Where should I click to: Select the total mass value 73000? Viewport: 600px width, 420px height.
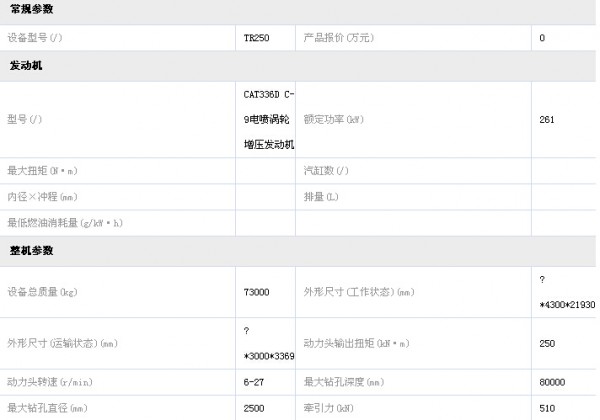[256, 292]
